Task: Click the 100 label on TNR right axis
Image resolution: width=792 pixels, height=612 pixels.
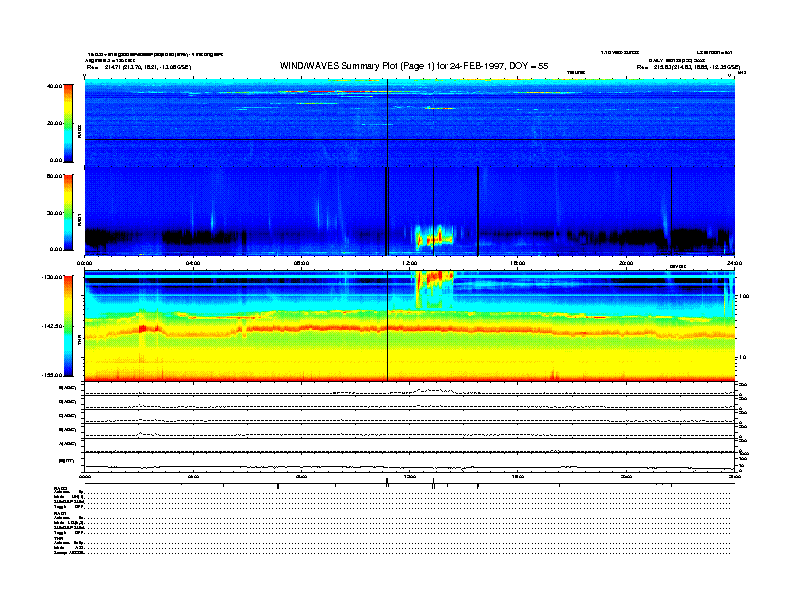Action: pyautogui.click(x=744, y=296)
